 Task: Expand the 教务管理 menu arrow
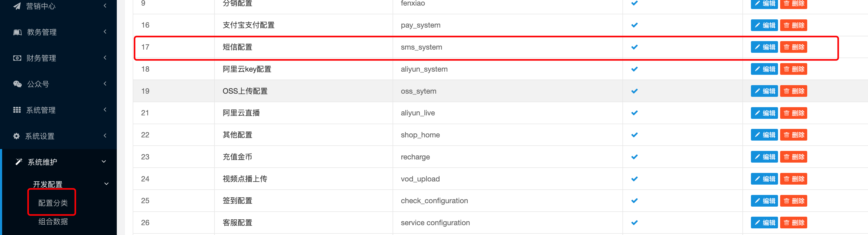pos(105,32)
